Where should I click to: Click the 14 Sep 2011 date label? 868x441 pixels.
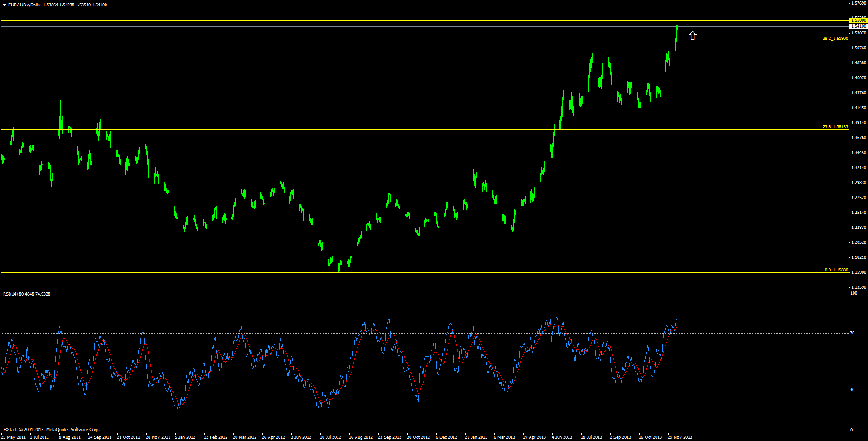pos(100,437)
